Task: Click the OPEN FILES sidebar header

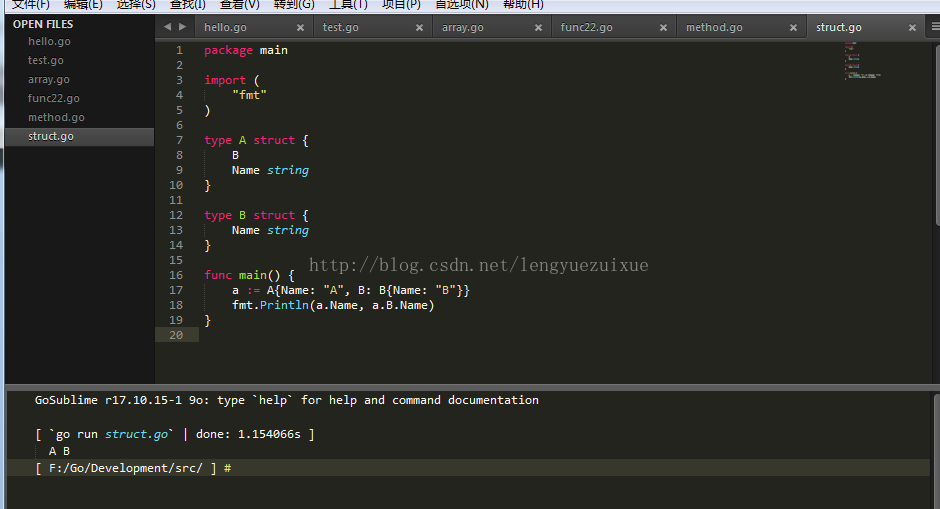Action: coord(43,24)
